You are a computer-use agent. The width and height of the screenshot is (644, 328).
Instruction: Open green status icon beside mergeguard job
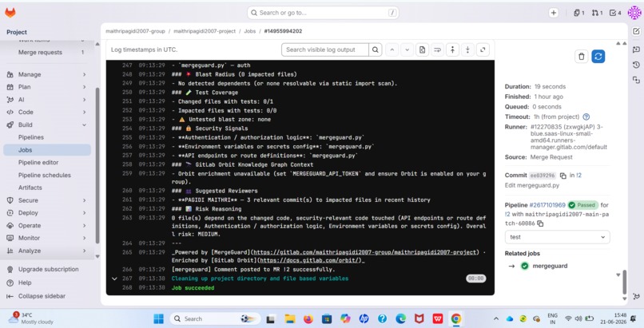pyautogui.click(x=524, y=266)
